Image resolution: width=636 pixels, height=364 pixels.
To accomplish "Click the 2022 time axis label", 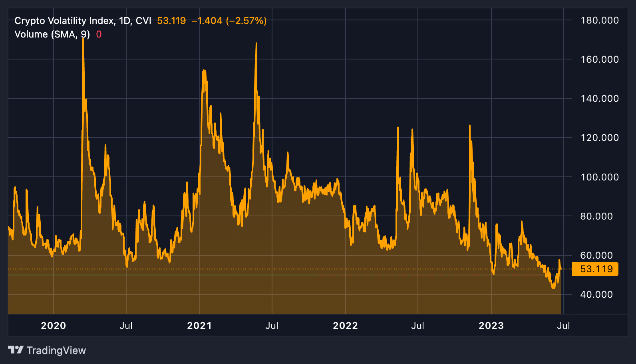I will (346, 326).
